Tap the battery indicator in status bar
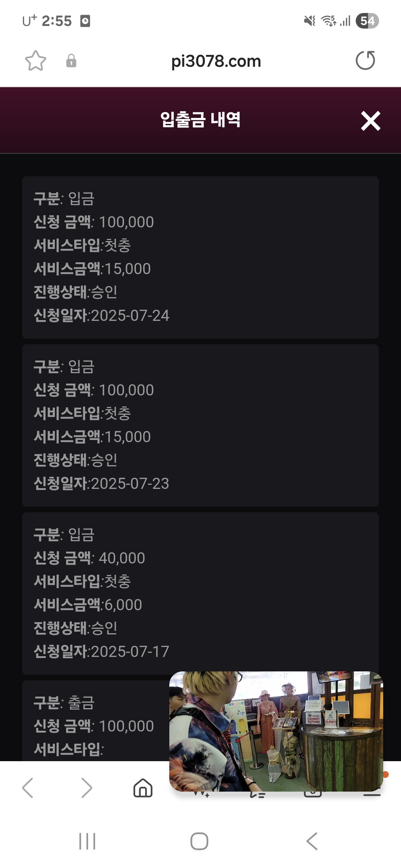 pyautogui.click(x=367, y=21)
